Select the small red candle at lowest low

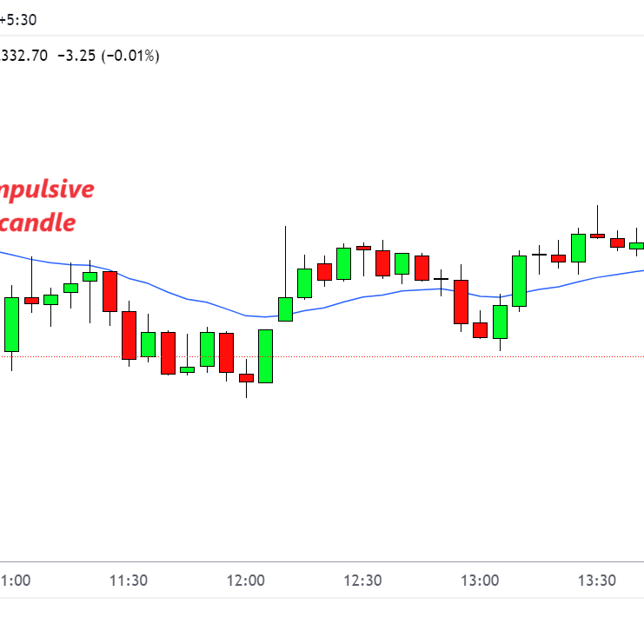pyautogui.click(x=246, y=377)
